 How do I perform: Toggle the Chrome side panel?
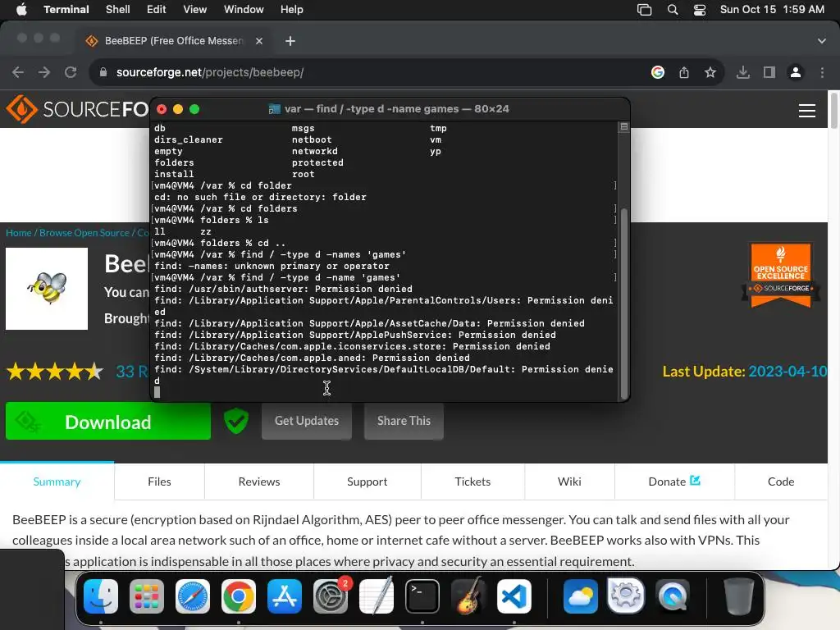pyautogui.click(x=769, y=72)
